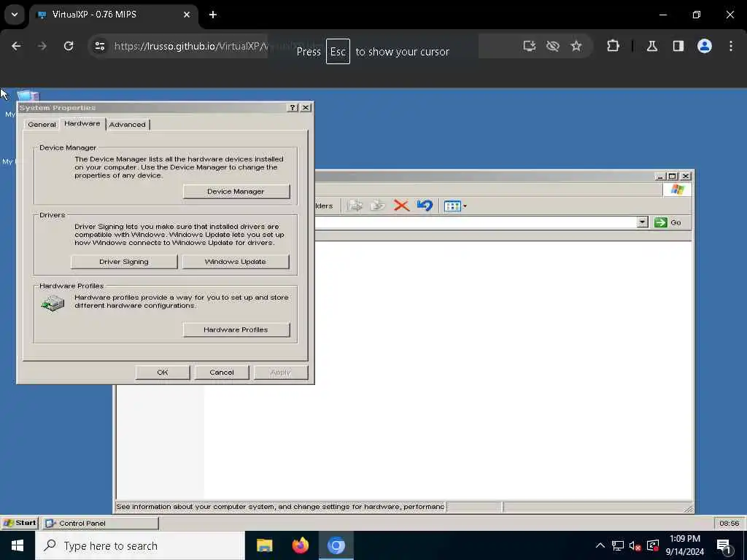
Task: Click the red Delete icon in Control Panel toolbar
Action: pyautogui.click(x=402, y=206)
